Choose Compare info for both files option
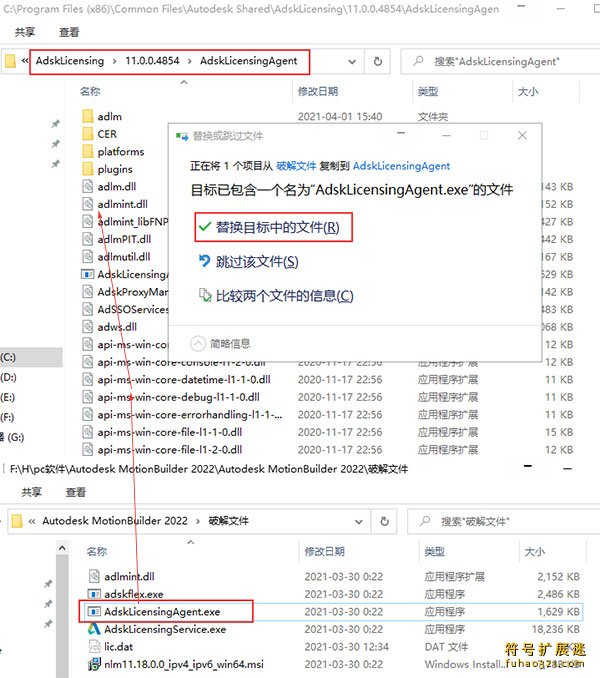Viewport: 600px width, 678px height. pos(276,296)
